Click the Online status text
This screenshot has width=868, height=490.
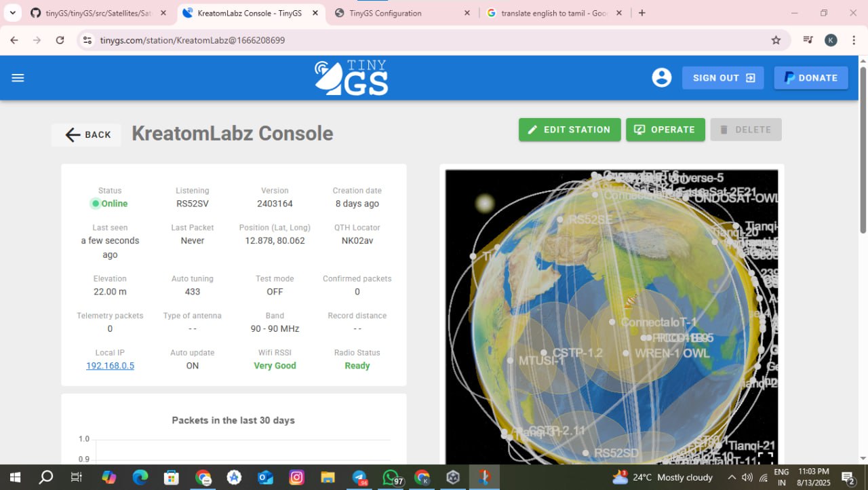click(x=115, y=204)
